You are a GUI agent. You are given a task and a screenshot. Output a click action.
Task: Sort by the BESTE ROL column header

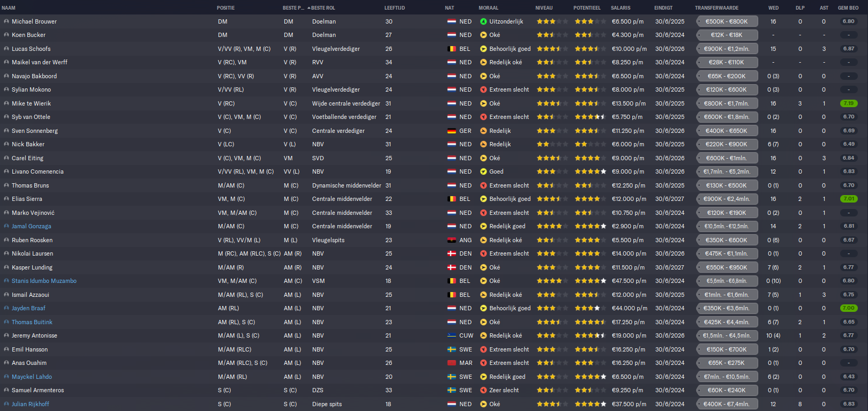point(323,8)
